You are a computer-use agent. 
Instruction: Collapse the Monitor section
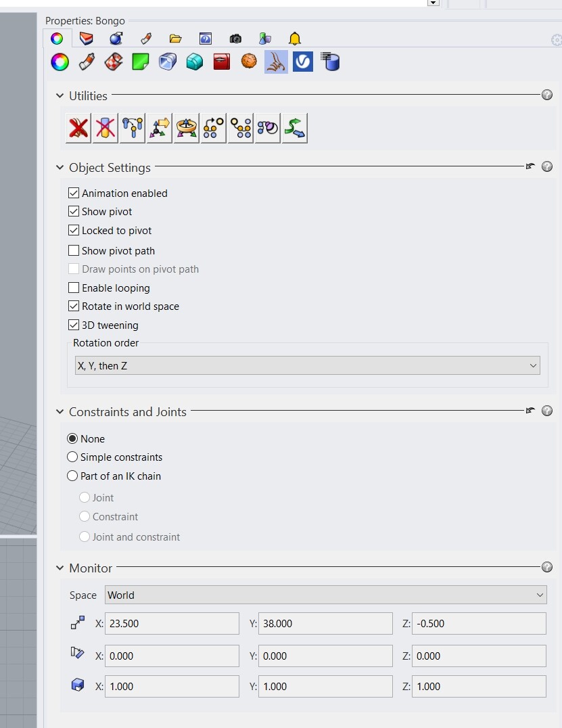pos(60,568)
